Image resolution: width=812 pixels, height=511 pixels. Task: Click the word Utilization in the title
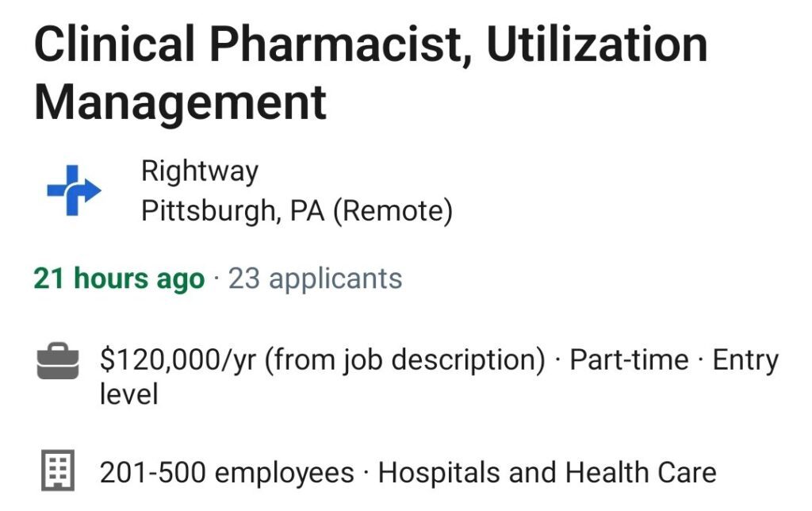point(597,44)
